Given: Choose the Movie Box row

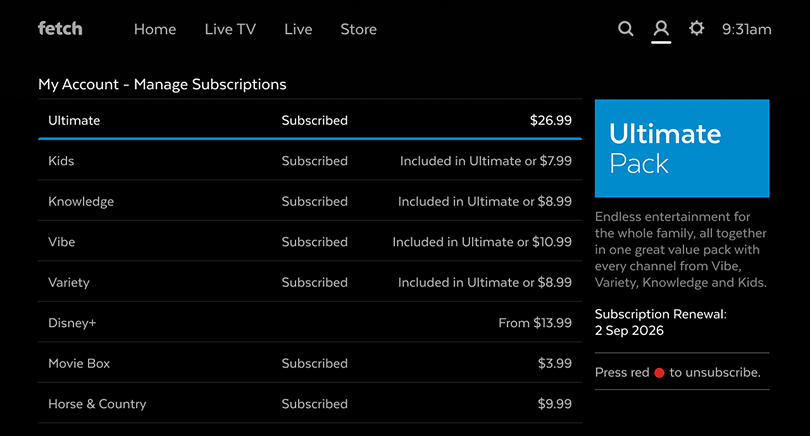Looking at the screenshot, I should [x=310, y=363].
